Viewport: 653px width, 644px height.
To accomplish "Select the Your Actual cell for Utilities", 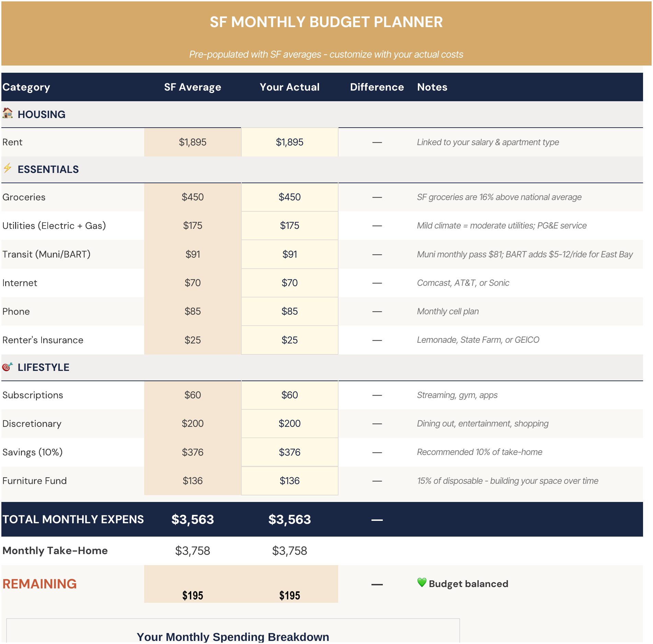I will pos(290,226).
